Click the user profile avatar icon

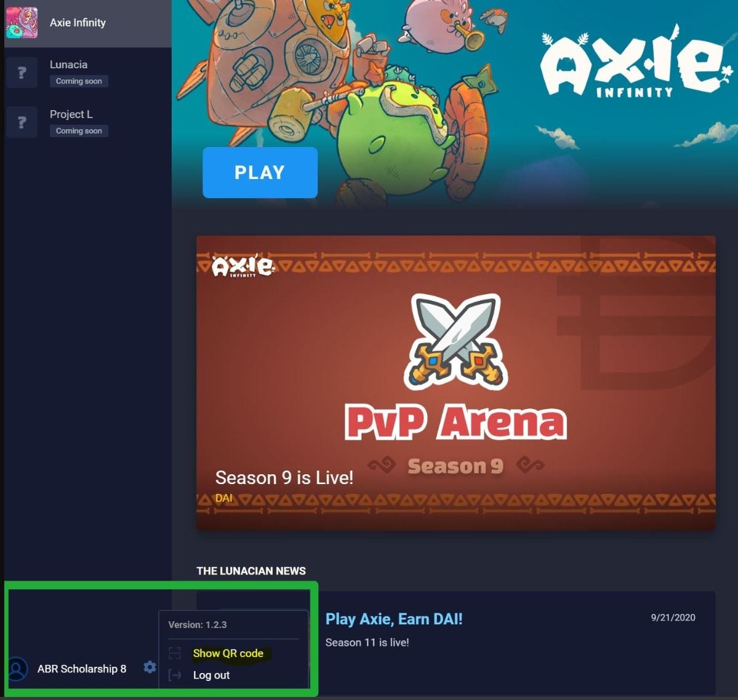tap(17, 669)
